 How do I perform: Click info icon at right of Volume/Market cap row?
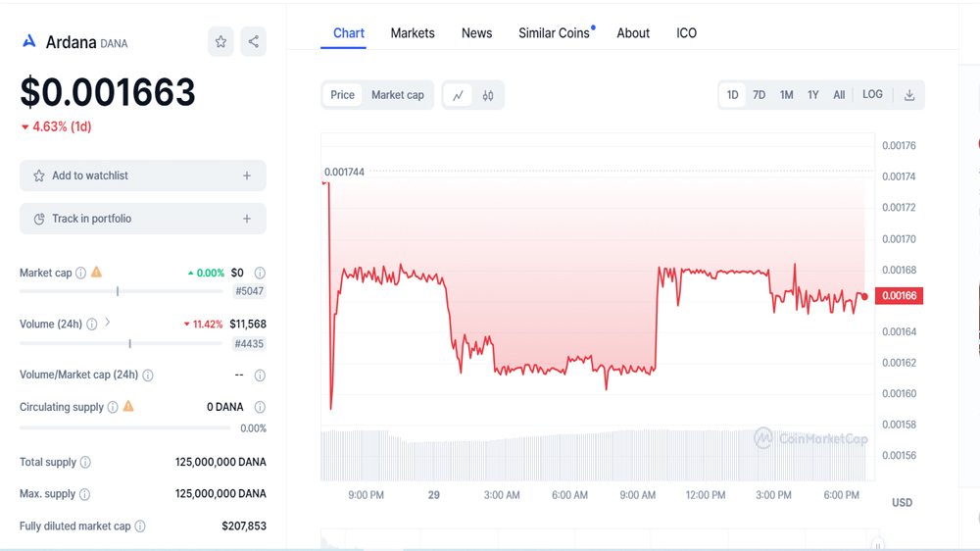260,376
